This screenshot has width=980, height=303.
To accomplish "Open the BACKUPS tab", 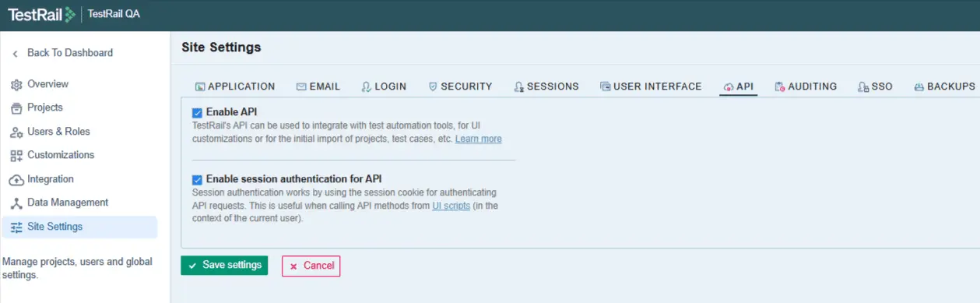I will [944, 87].
